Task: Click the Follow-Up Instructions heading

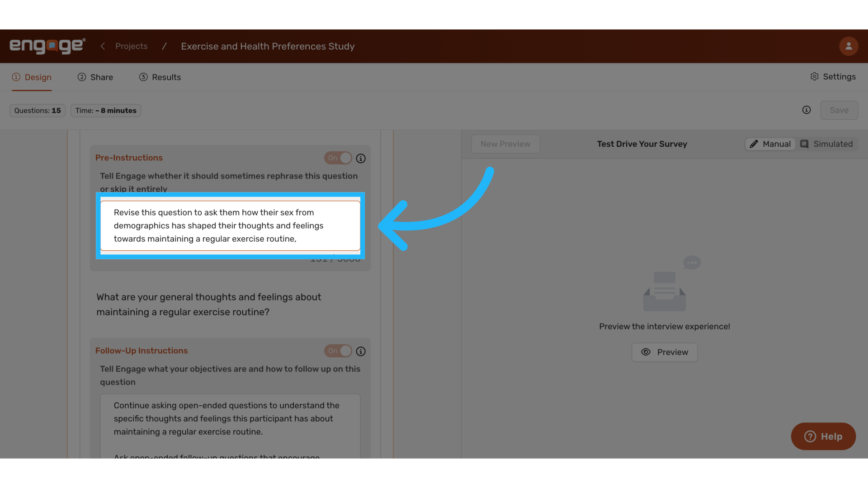Action: click(142, 351)
